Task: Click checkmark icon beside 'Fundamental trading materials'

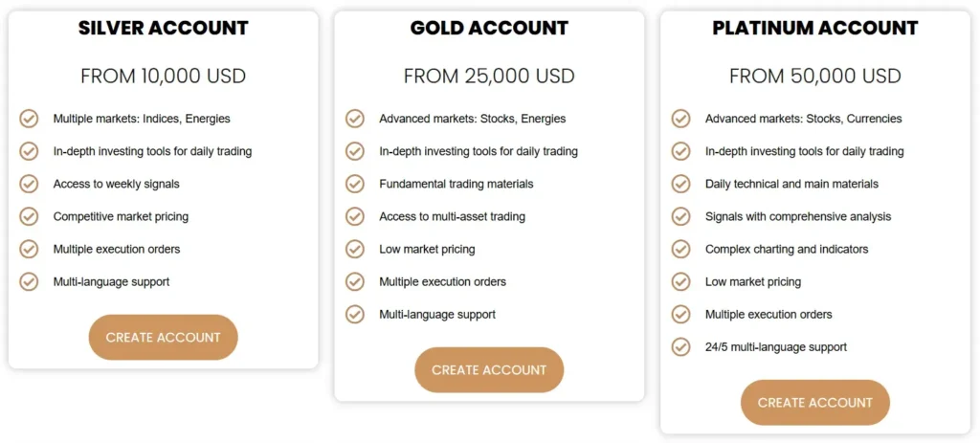Action: point(355,184)
